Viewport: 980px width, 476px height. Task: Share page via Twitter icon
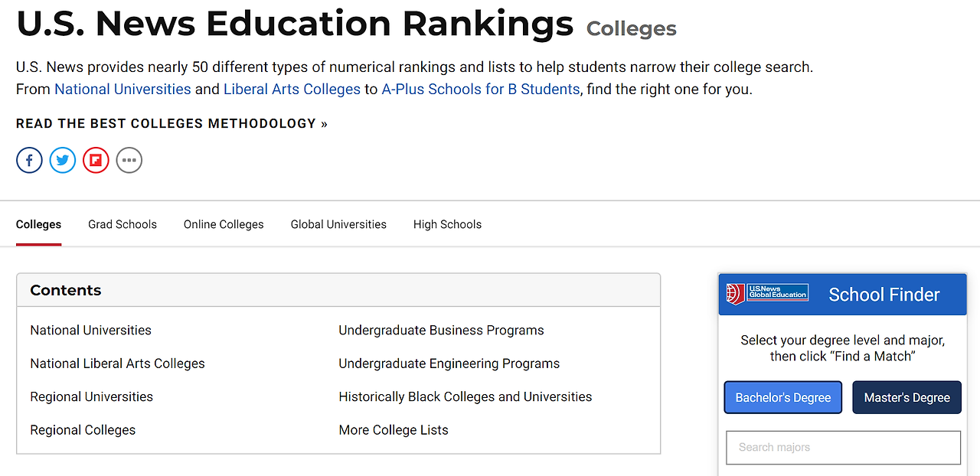pos(63,161)
